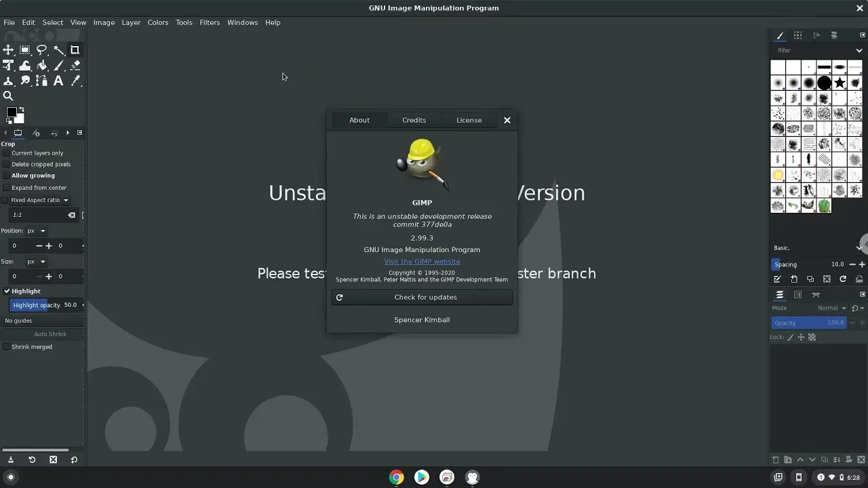
Task: Enable Shrink merged checkbox
Action: pyautogui.click(x=6, y=347)
